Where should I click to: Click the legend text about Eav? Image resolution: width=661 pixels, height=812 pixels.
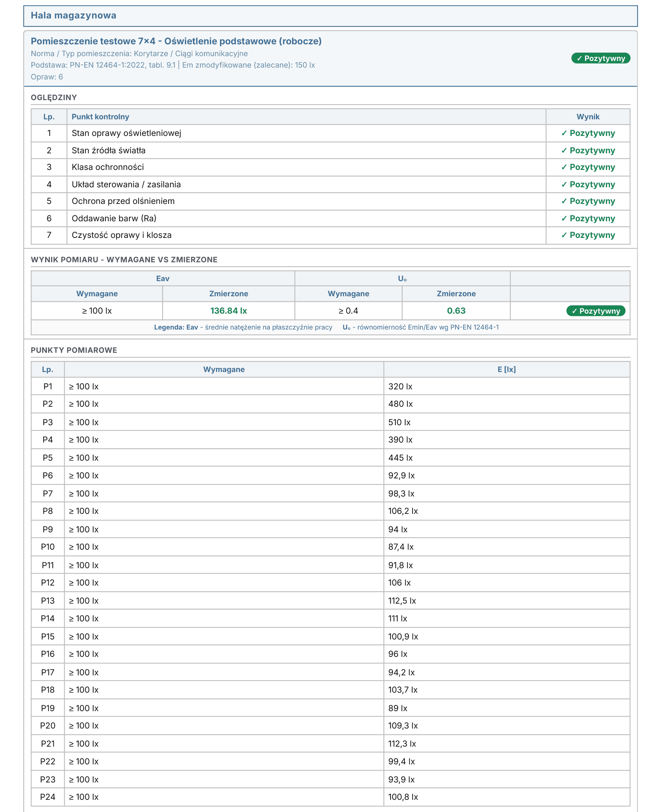click(243, 327)
